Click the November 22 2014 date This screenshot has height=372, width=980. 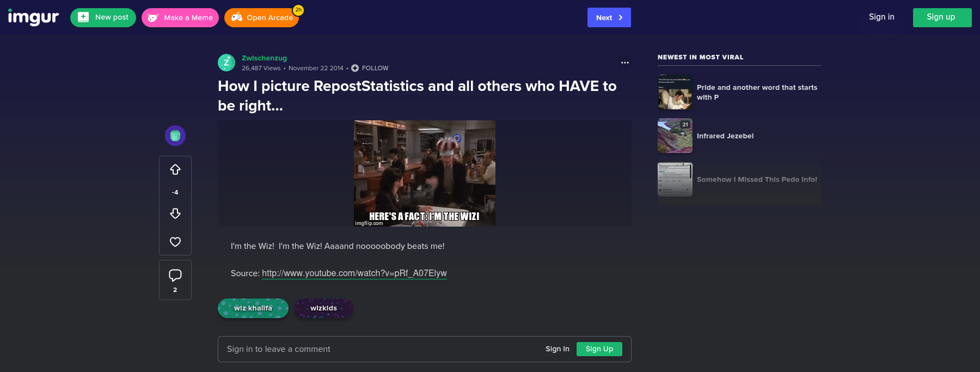[x=316, y=68]
